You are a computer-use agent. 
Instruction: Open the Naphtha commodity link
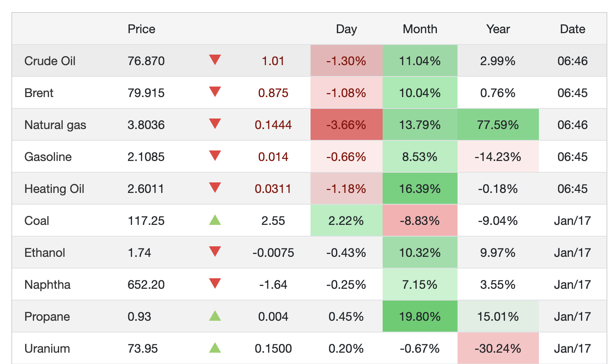47,285
